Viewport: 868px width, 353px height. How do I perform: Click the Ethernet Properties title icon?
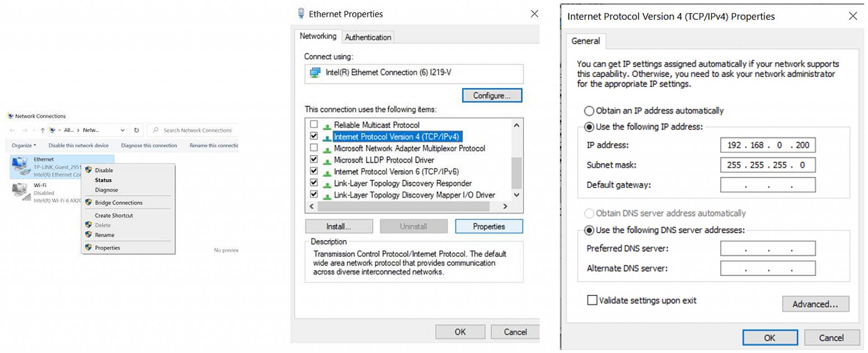click(301, 14)
